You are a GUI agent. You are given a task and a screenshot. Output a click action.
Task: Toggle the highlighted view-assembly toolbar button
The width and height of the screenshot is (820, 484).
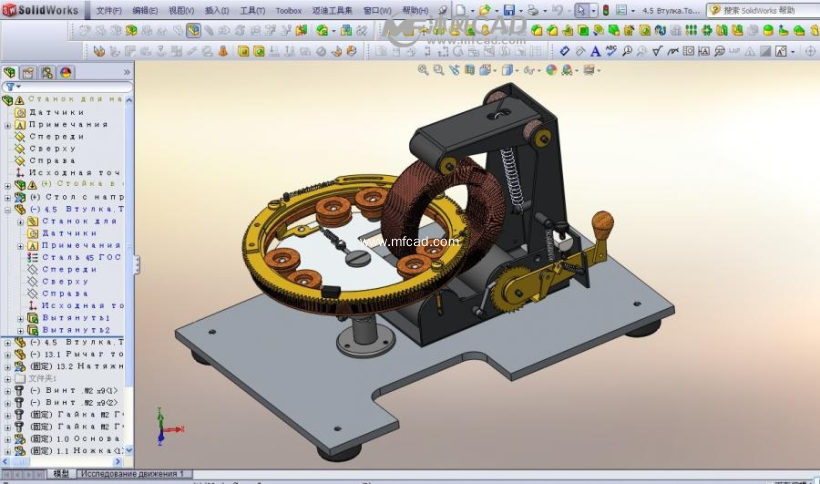[193, 31]
